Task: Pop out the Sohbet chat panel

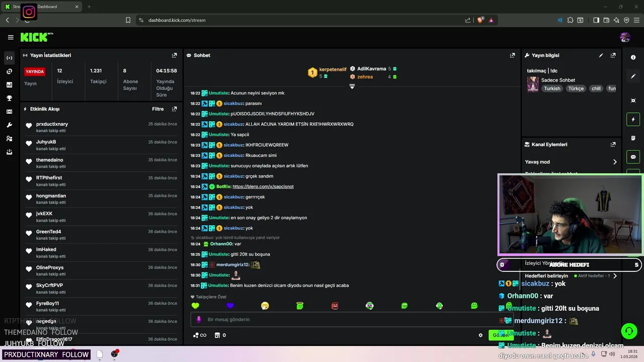Action: [512, 55]
